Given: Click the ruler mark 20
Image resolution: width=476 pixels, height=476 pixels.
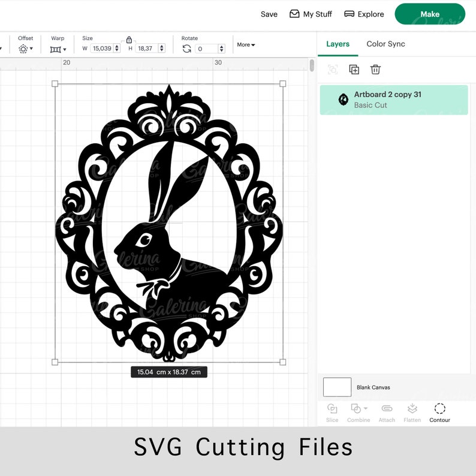Looking at the screenshot, I should pyautogui.click(x=67, y=62).
